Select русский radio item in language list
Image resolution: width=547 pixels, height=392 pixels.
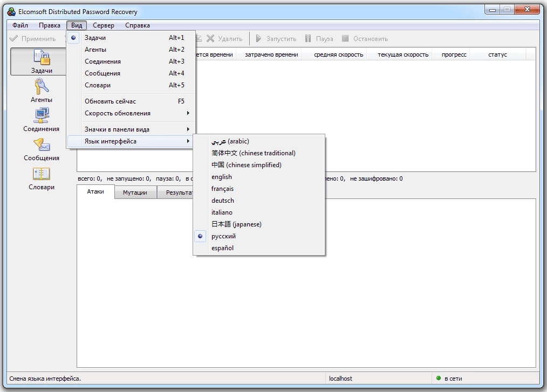click(259, 236)
